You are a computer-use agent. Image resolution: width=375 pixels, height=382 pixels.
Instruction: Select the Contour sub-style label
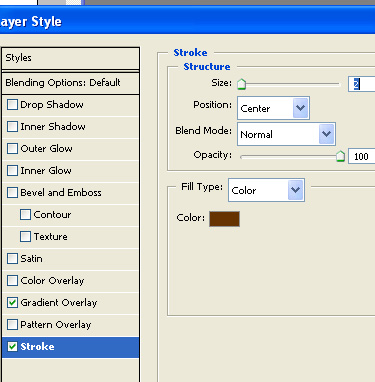[52, 215]
